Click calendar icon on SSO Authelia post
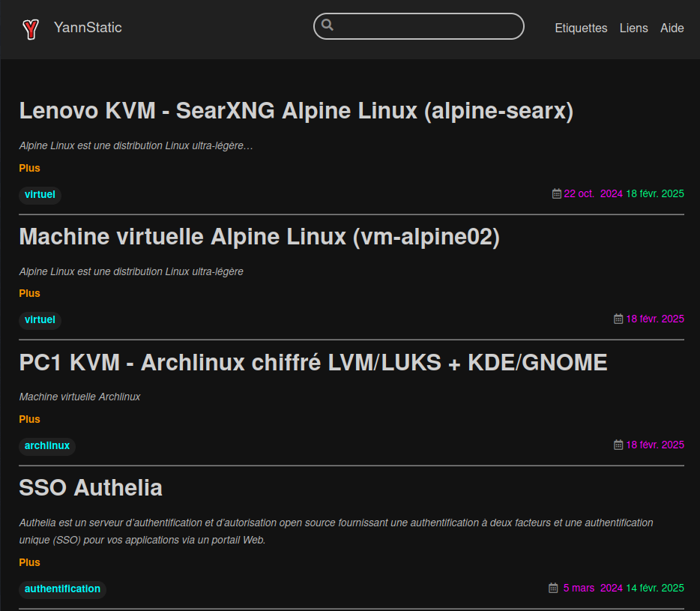The width and height of the screenshot is (700, 611). (x=553, y=588)
